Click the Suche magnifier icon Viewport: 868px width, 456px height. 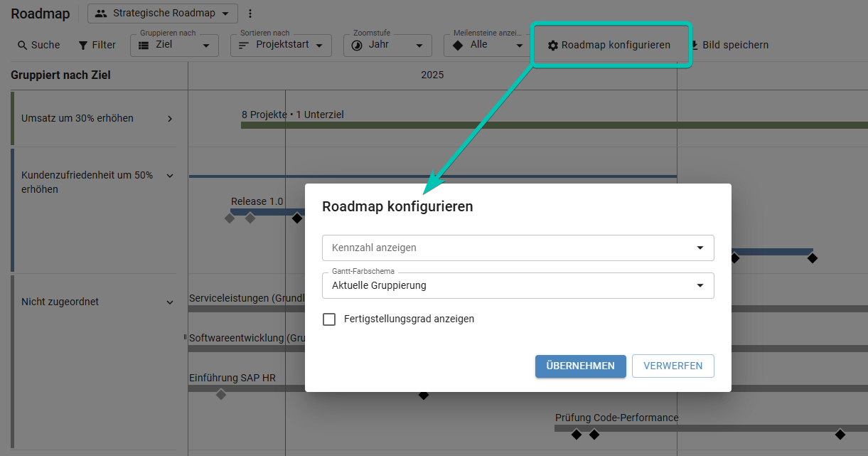click(23, 45)
